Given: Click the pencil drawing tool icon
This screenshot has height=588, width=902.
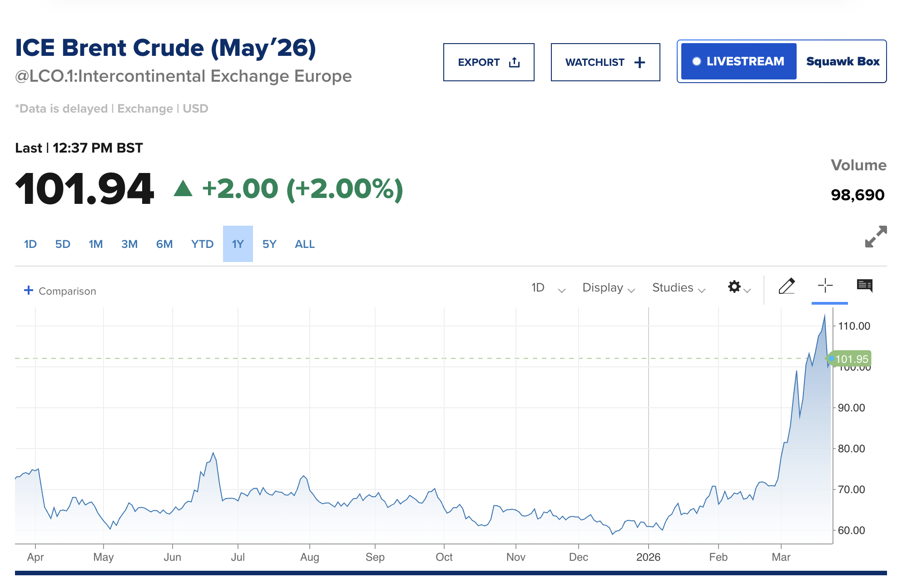Looking at the screenshot, I should (x=787, y=287).
